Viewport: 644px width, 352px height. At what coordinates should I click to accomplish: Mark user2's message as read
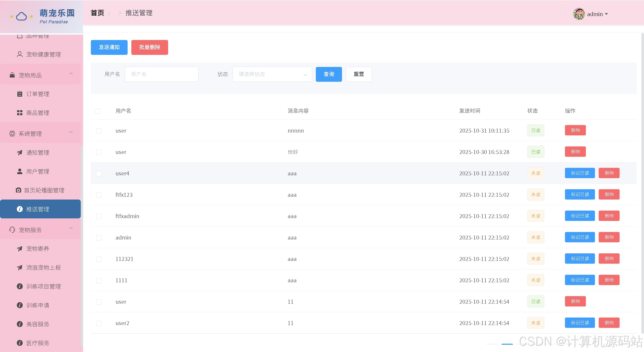(580, 323)
